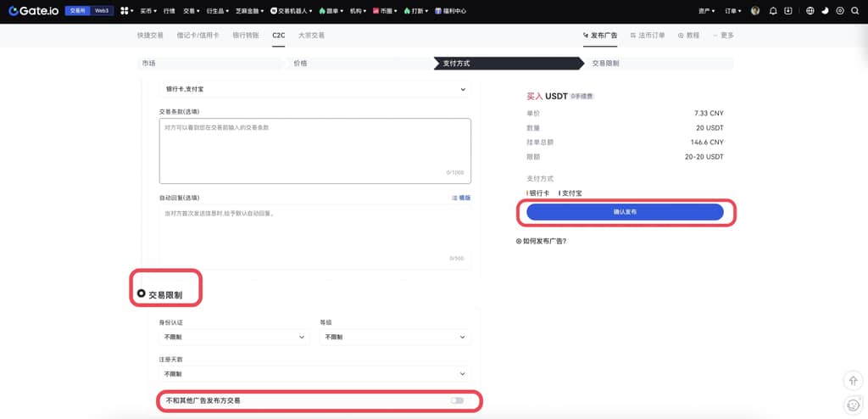Select the 交易限制 step radio marker
The image size is (868, 419).
click(141, 294)
